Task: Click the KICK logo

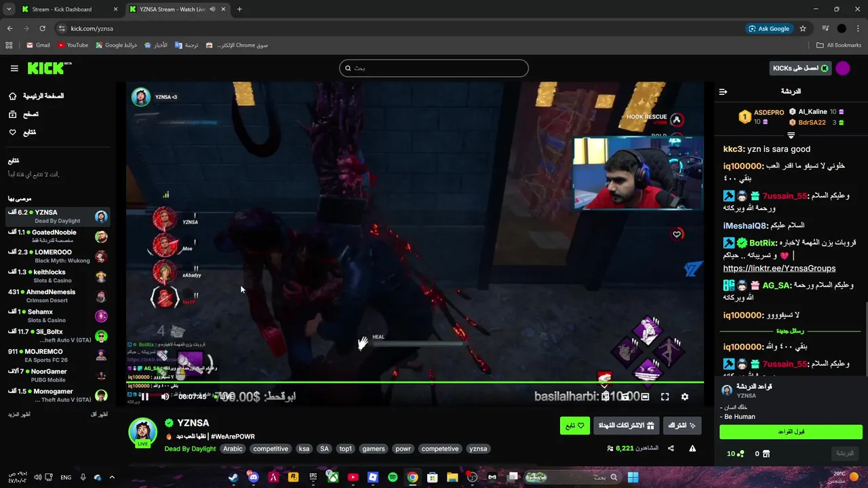Action: (50, 68)
